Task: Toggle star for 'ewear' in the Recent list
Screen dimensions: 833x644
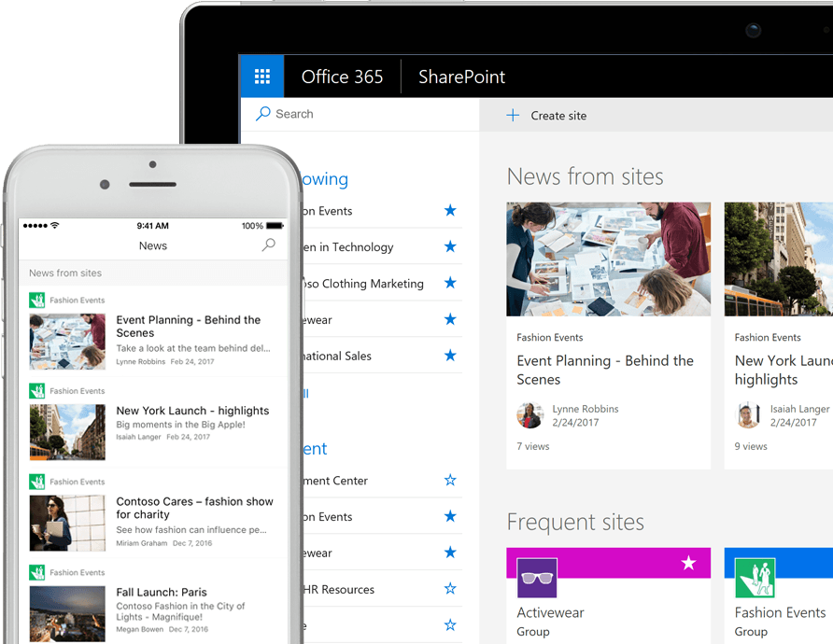Action: pos(450,553)
